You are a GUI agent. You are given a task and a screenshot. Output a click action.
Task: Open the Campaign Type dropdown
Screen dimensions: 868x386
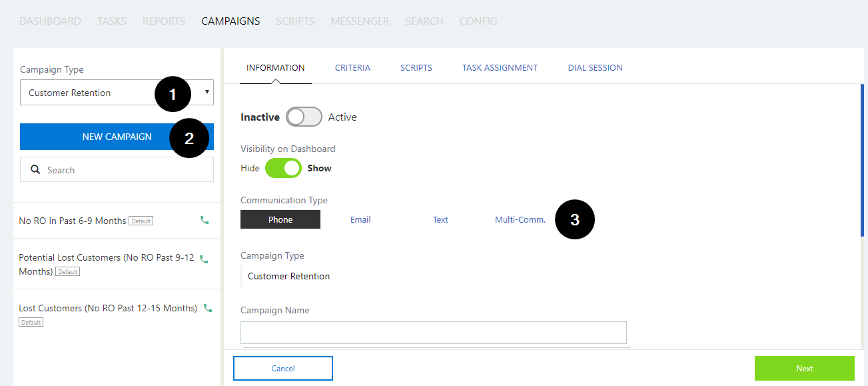point(117,93)
